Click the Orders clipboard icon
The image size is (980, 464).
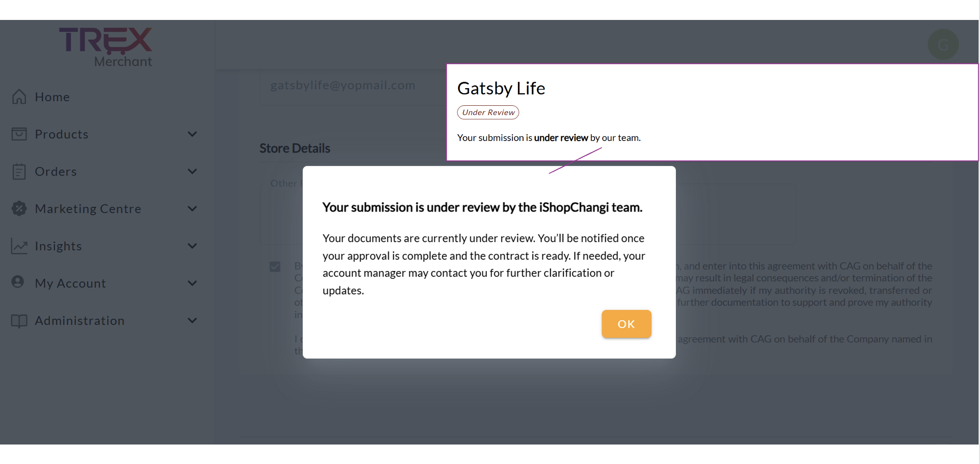coord(19,172)
